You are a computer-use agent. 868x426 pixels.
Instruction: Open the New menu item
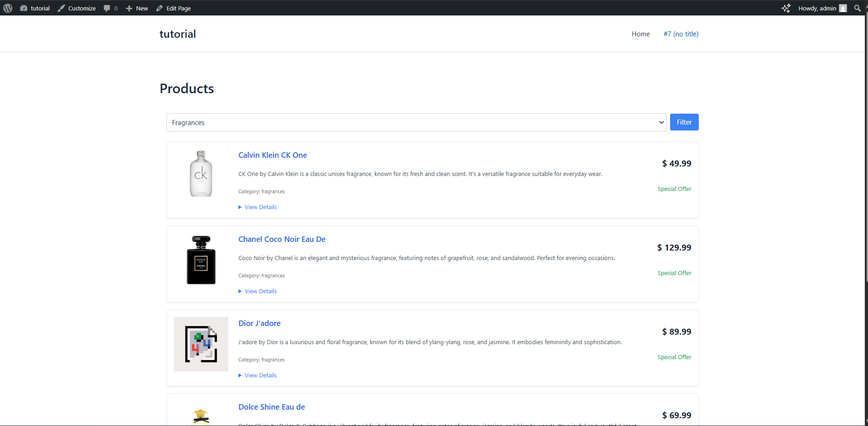click(142, 8)
